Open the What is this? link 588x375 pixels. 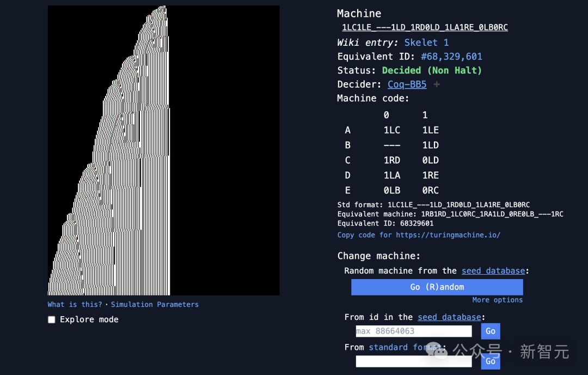[75, 305]
